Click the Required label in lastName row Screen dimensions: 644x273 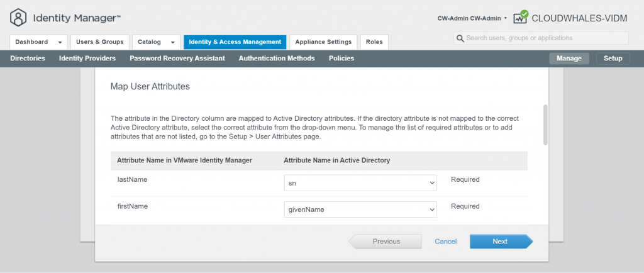pyautogui.click(x=465, y=179)
